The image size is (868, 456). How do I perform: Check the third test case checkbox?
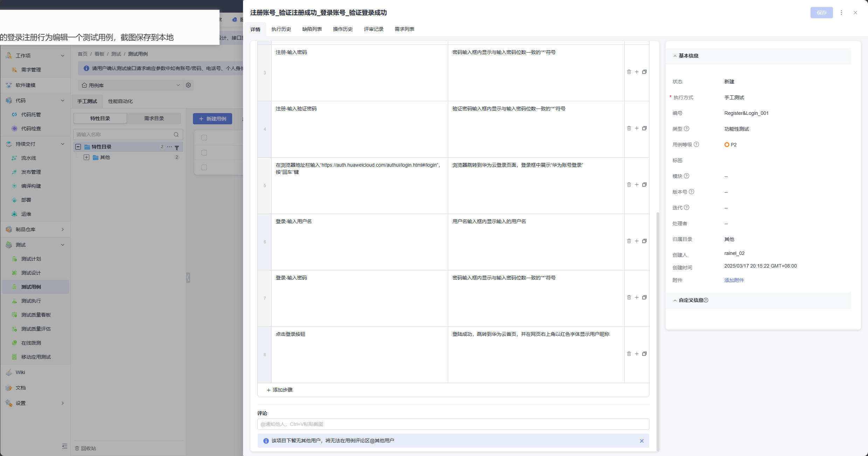204,167
